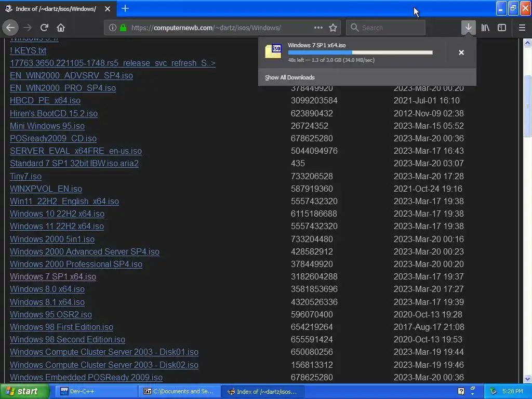Click Windows 2000 Professional SP4.iso link
This screenshot has width=532, height=399.
pos(76,264)
